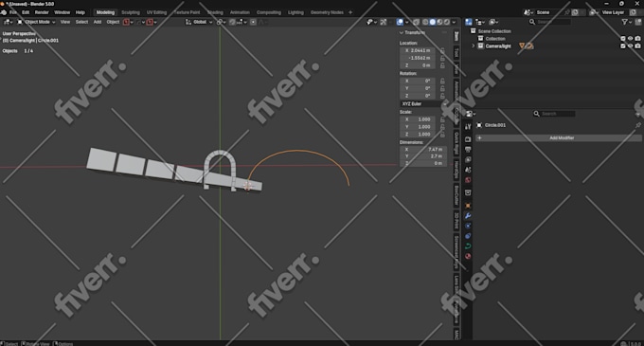Open the viewport Select menu
644x346 pixels.
[x=81, y=22]
